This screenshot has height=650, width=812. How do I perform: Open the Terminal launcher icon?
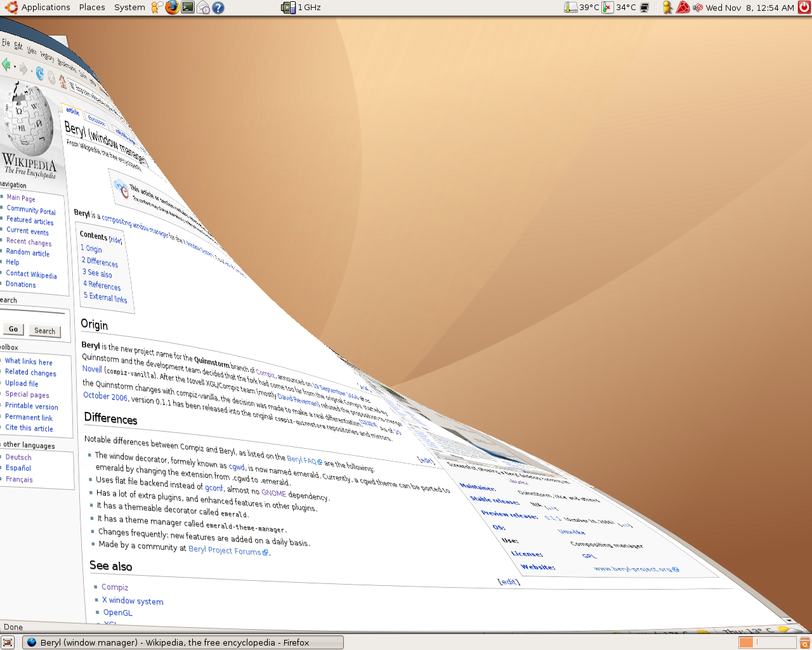pyautogui.click(x=188, y=8)
